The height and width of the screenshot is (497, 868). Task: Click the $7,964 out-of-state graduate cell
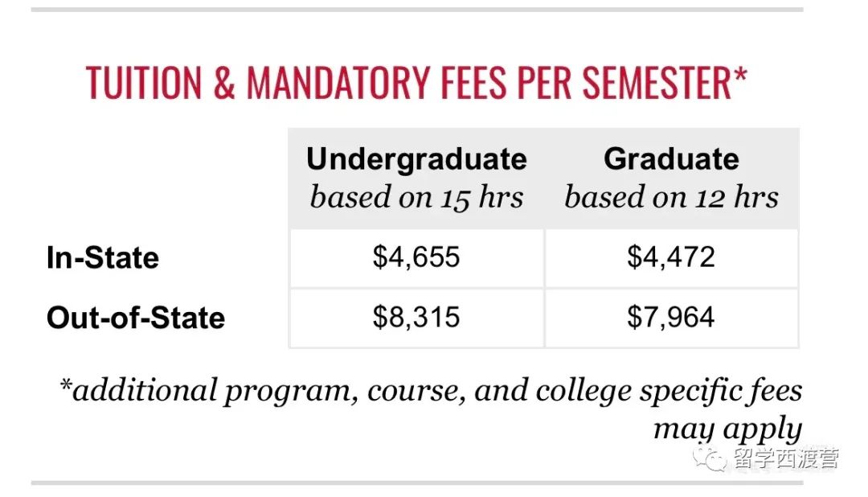coord(671,318)
